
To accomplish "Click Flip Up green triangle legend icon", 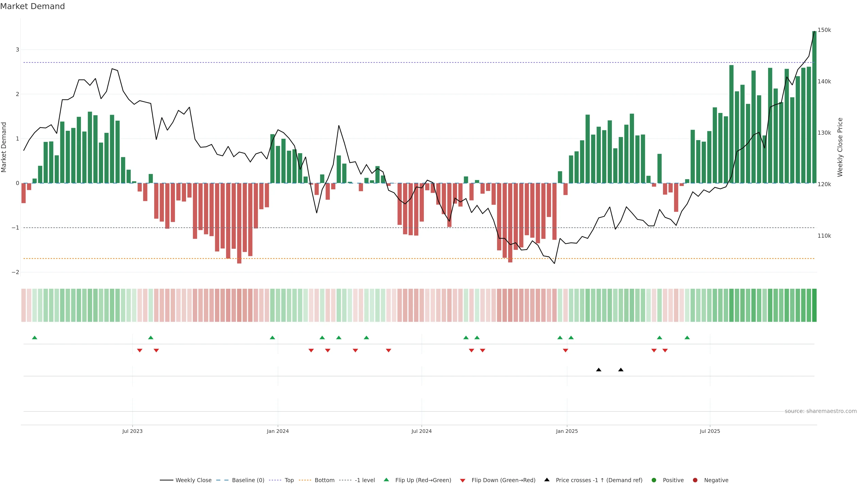I will [x=387, y=480].
